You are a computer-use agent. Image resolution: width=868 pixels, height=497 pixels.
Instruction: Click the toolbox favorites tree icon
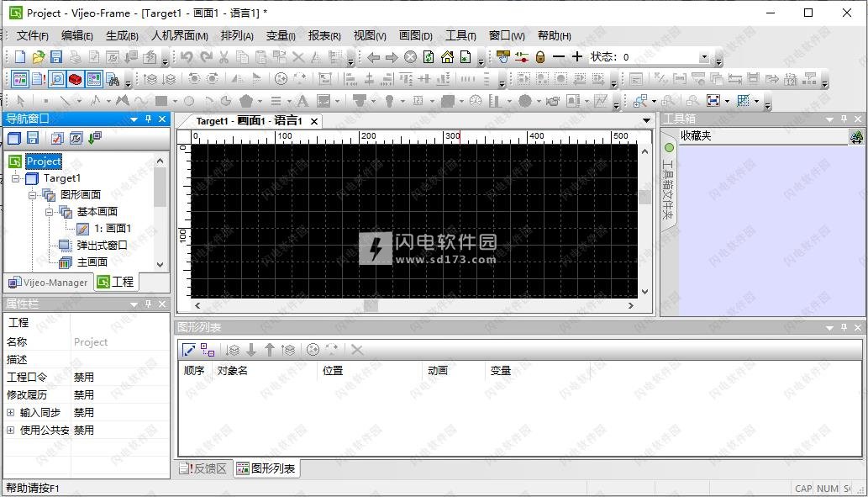click(x=856, y=136)
